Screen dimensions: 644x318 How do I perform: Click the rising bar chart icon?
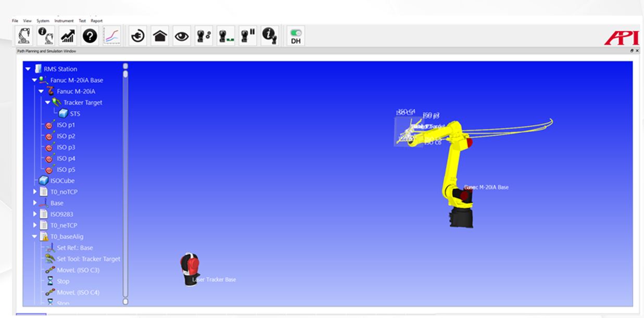(x=68, y=35)
